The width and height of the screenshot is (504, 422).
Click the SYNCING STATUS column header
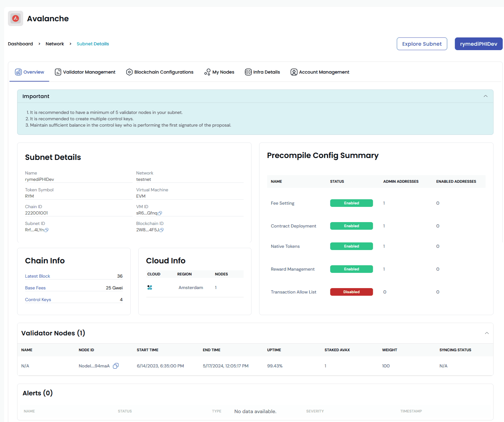(455, 350)
